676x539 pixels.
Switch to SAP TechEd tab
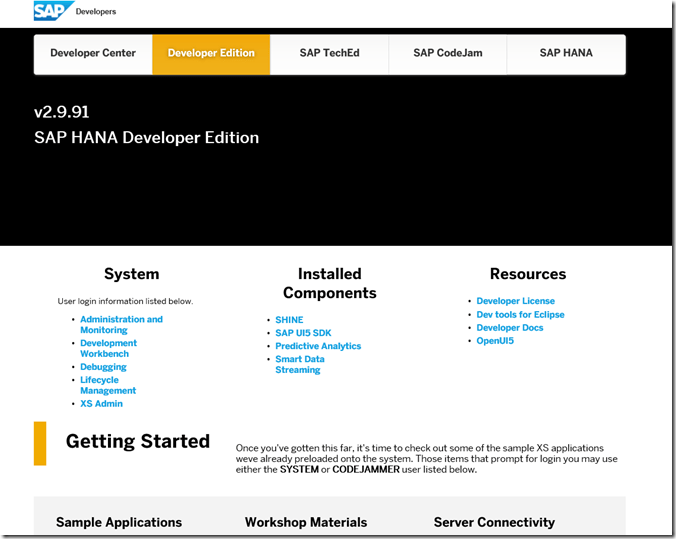tap(329, 54)
